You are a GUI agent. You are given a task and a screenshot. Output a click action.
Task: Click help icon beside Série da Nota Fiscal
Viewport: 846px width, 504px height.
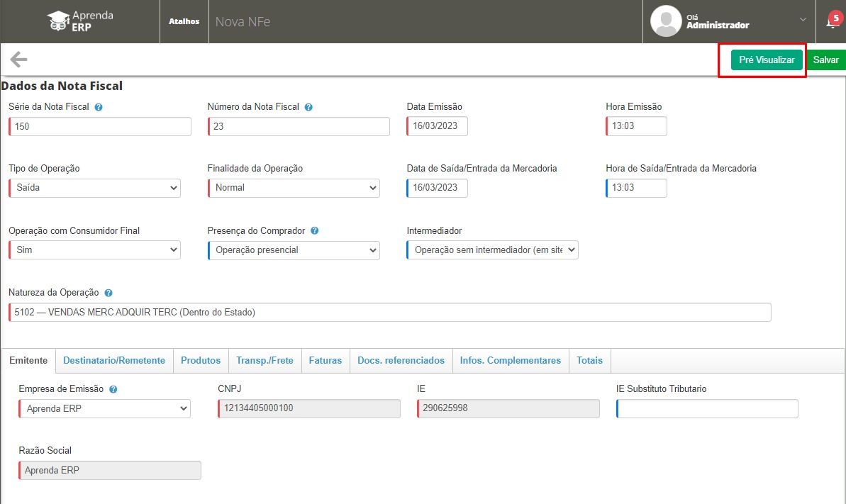[99, 107]
